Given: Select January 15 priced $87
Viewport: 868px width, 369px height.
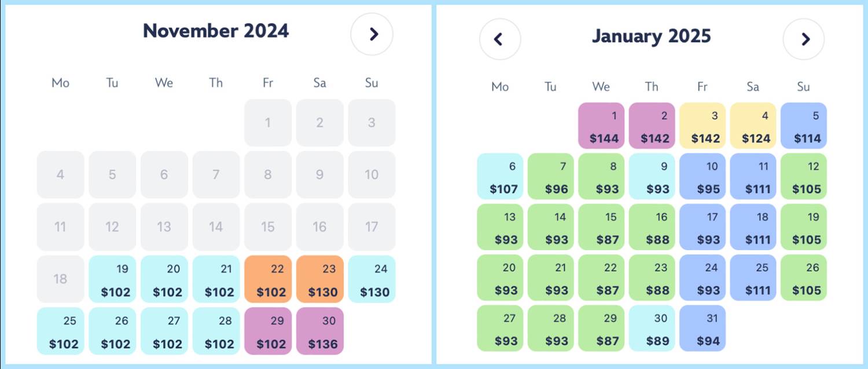Looking at the screenshot, I should pyautogui.click(x=601, y=227).
